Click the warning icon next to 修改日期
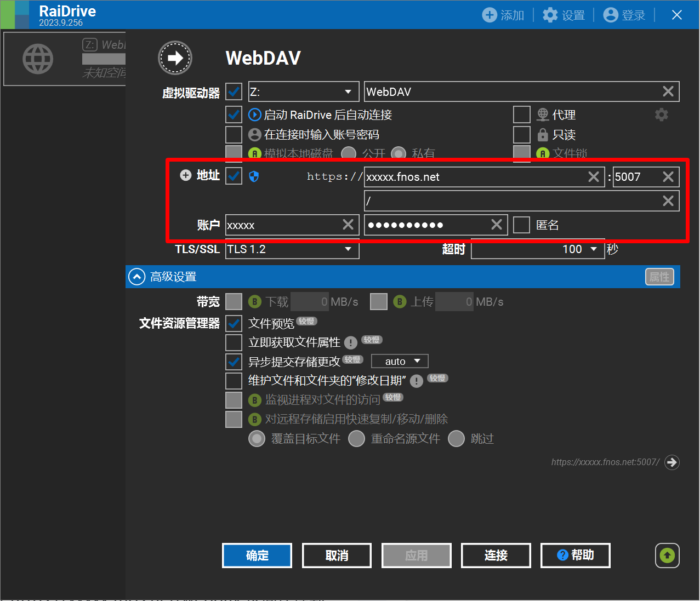Viewport: 700px width, 601px height. coord(417,381)
